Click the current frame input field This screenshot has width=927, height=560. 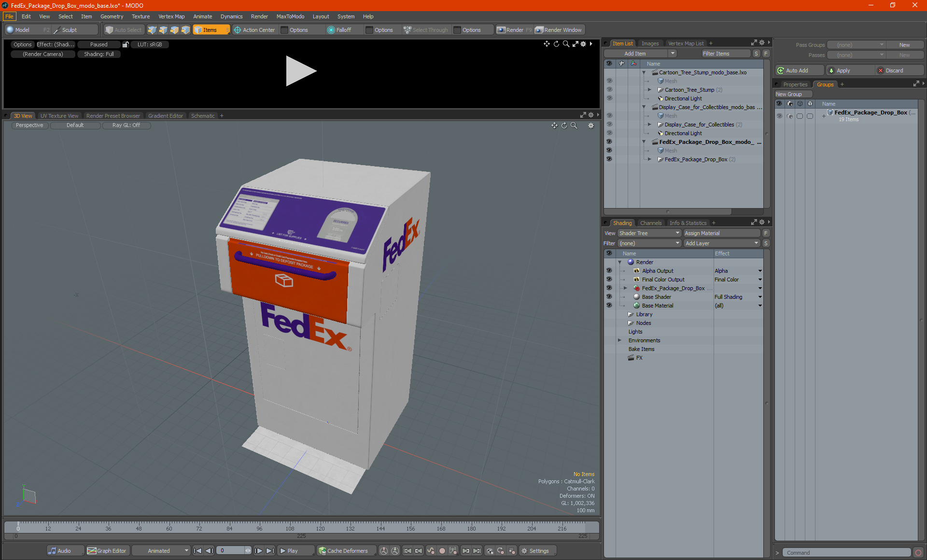click(231, 551)
